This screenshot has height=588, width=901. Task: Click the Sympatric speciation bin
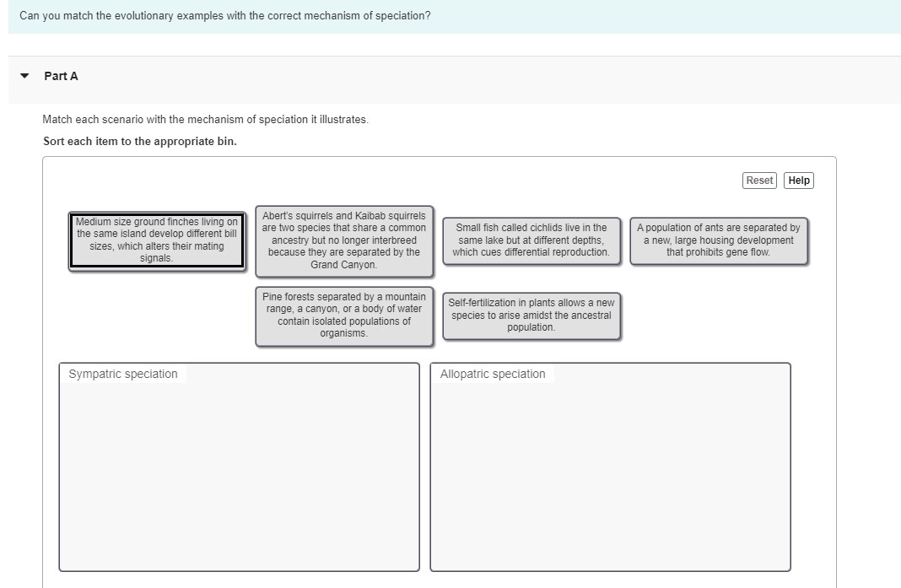coord(239,472)
